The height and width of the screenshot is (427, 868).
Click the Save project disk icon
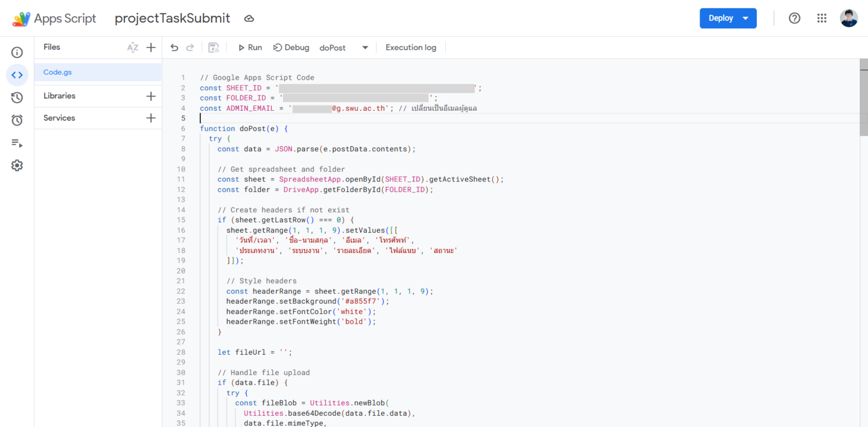(214, 47)
